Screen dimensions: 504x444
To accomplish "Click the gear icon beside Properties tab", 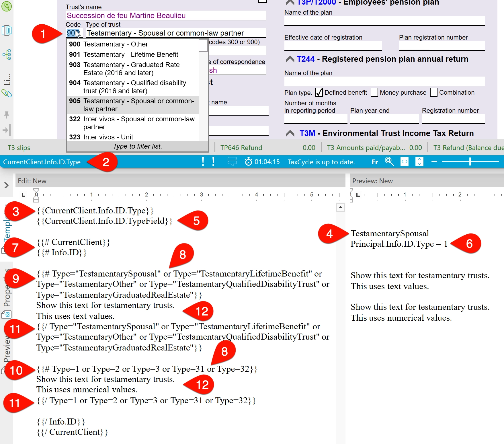I will (7, 315).
